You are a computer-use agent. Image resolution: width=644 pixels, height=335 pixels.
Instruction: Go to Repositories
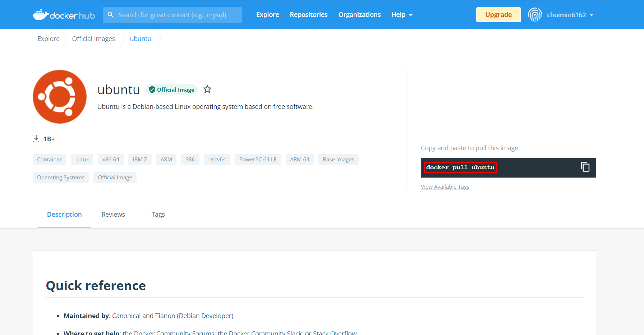pyautogui.click(x=309, y=15)
